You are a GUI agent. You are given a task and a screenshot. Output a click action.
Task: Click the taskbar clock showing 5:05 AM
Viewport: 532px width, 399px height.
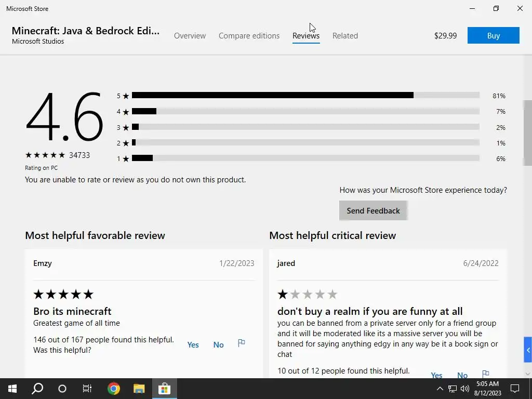[x=487, y=389]
